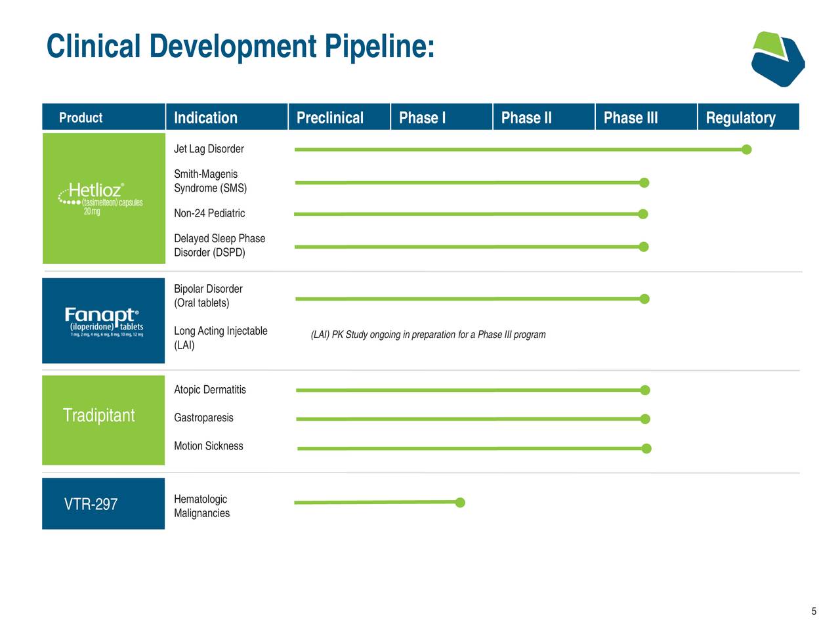
Task: Click the Non-24 Pediatric progress endpoint
Action: (x=643, y=214)
